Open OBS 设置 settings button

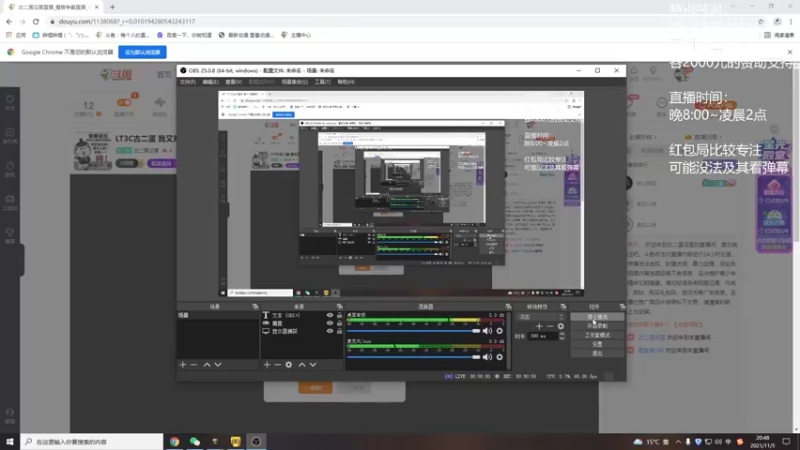[597, 344]
